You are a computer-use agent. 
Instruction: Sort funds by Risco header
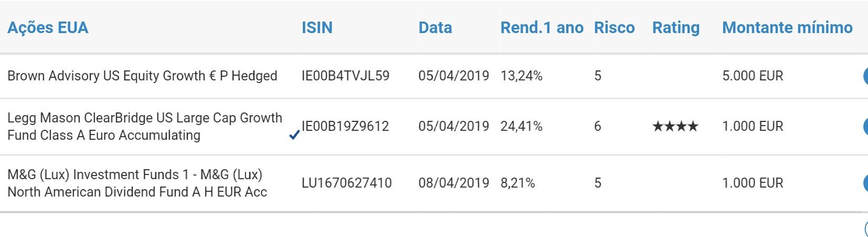pyautogui.click(x=614, y=28)
